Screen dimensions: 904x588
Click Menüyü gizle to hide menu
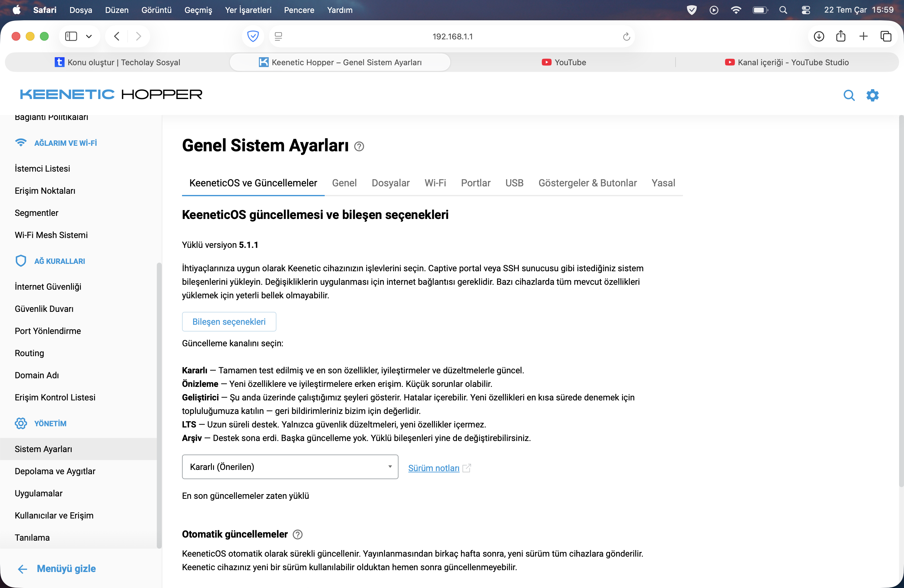tap(57, 569)
